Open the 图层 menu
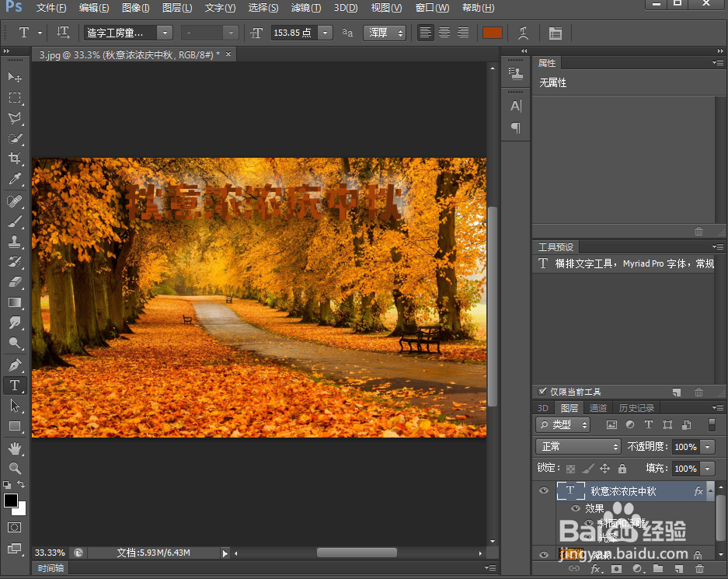The image size is (728, 579). [x=177, y=8]
